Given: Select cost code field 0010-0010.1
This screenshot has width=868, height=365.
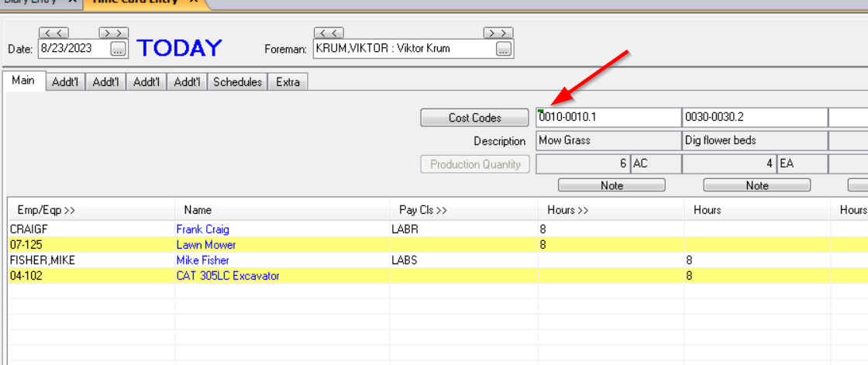Looking at the screenshot, I should point(608,118).
